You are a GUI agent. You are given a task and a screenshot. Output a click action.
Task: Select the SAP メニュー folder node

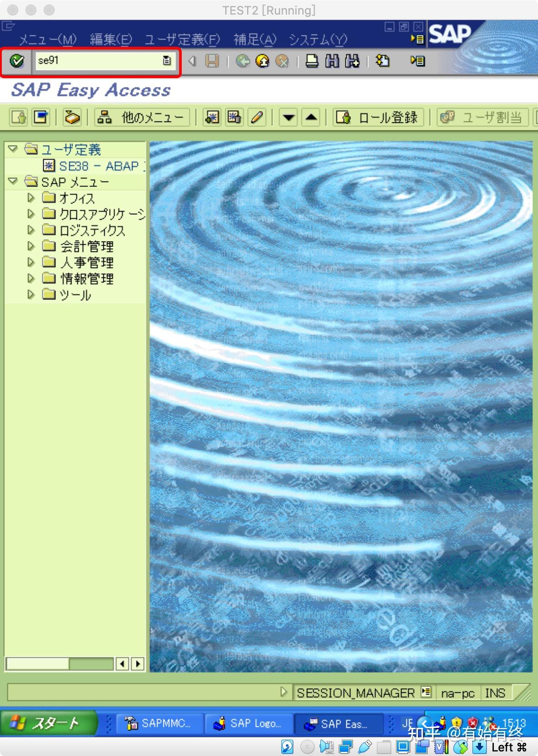pos(75,182)
